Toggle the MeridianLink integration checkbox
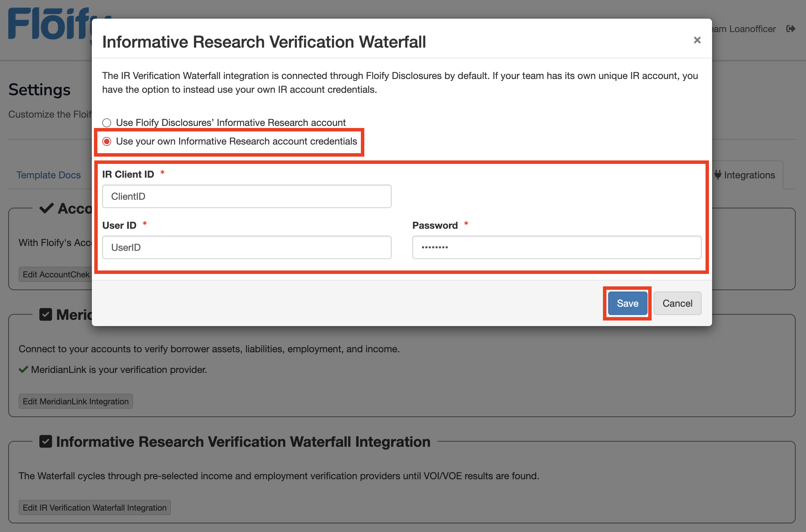806x532 pixels. [x=46, y=315]
